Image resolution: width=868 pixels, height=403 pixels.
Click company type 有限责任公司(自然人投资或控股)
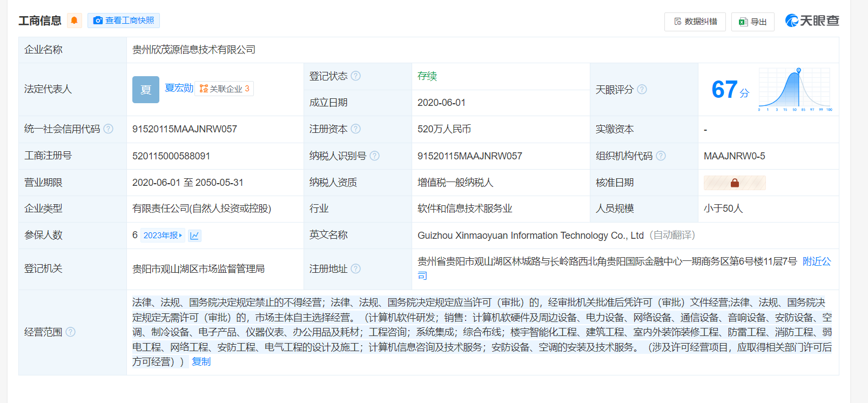tap(201, 209)
